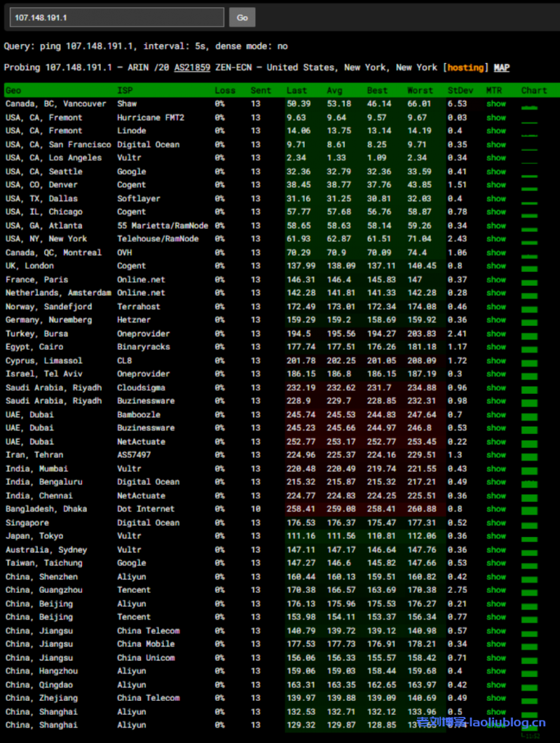
Task: Open the MAP link
Action: click(501, 67)
